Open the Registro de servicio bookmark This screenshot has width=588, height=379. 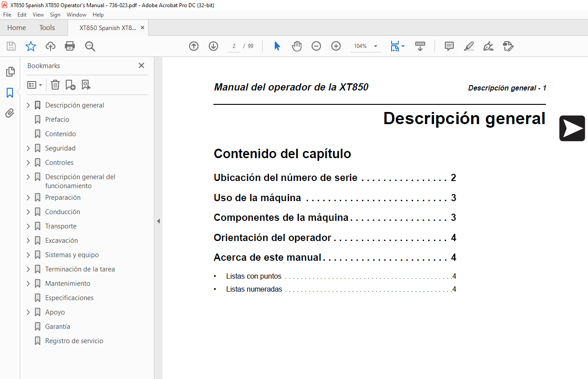(x=74, y=341)
